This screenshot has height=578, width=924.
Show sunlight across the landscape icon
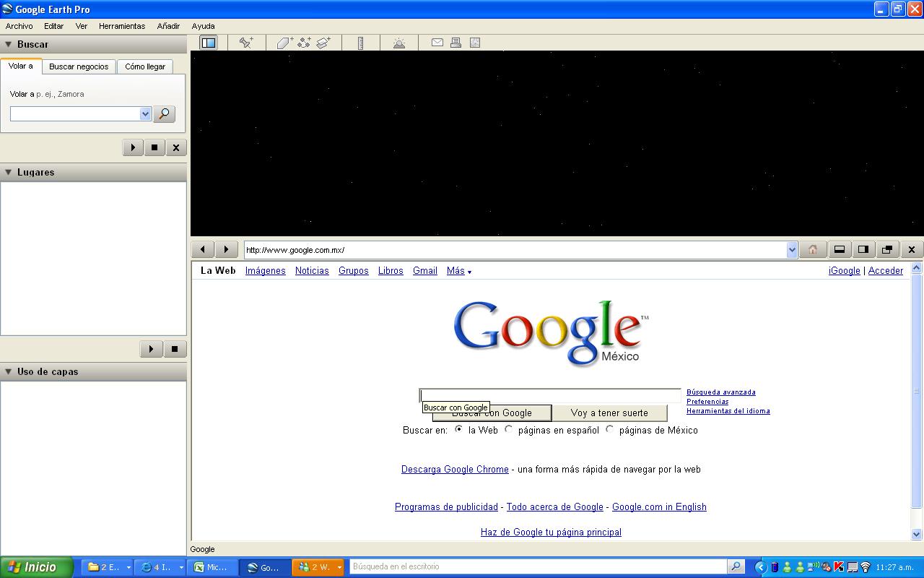[399, 43]
